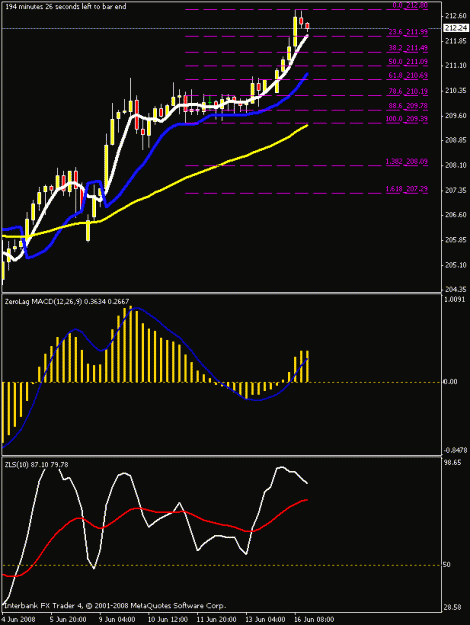The height and width of the screenshot is (625, 470).
Task: Click the 5 Jun 20:00 time label
Action: 68,619
